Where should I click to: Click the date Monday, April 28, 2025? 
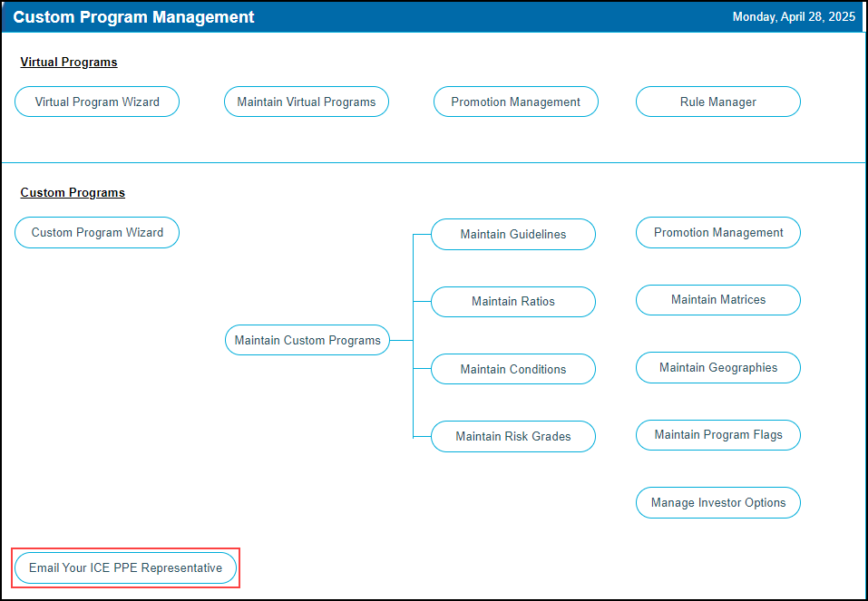[794, 17]
